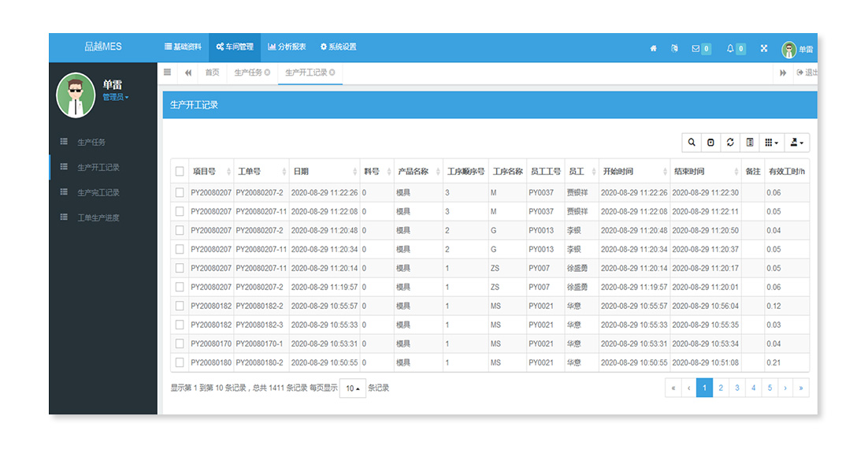
Task: Click the home icon in the top bar
Action: [x=653, y=48]
